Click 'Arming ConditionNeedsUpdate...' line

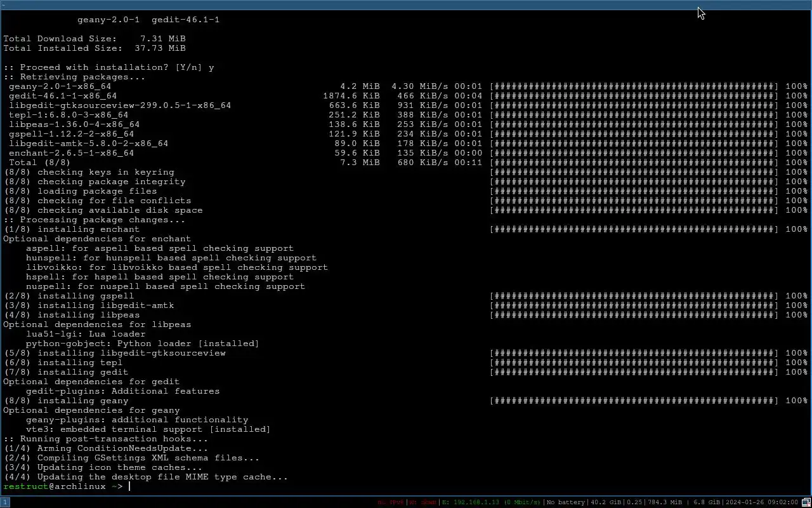105,448
